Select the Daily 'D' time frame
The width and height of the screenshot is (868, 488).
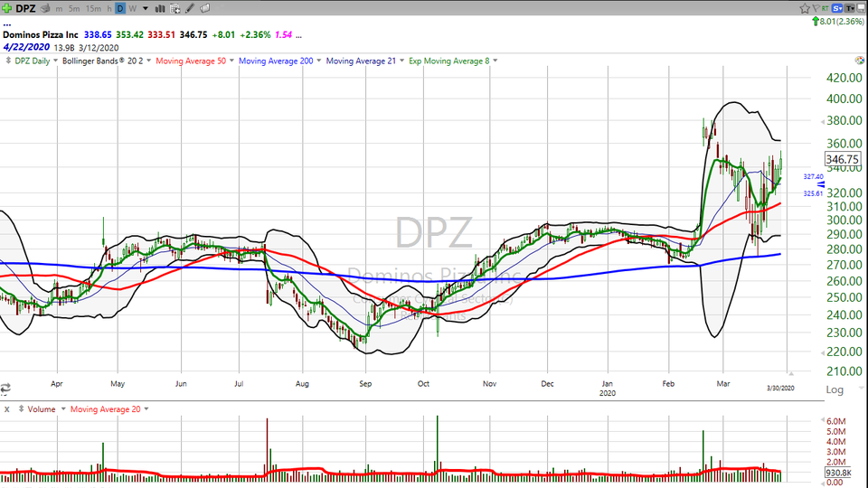pyautogui.click(x=119, y=8)
